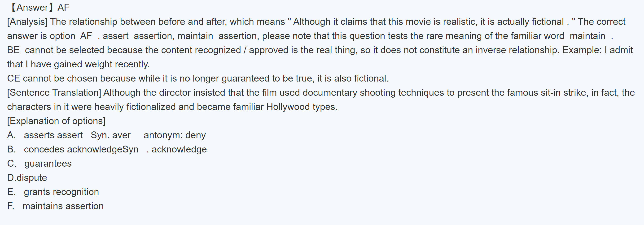644x225 pixels.
Task: Click the sentence starting 'CE cannot be chosen'
Action: [197, 78]
